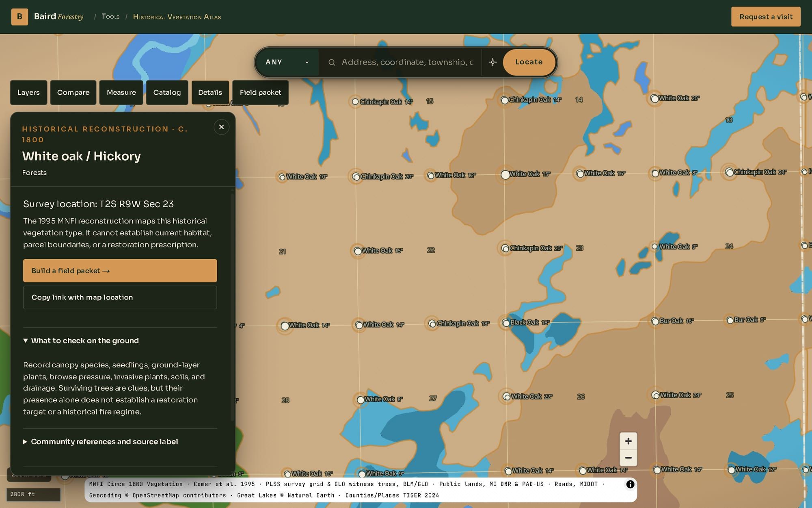Click the search magnifier icon
The height and width of the screenshot is (508, 812).
pyautogui.click(x=332, y=62)
